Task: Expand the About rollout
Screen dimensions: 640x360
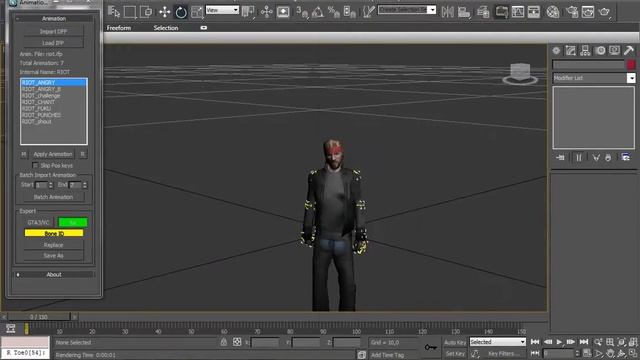Action: [x=54, y=275]
